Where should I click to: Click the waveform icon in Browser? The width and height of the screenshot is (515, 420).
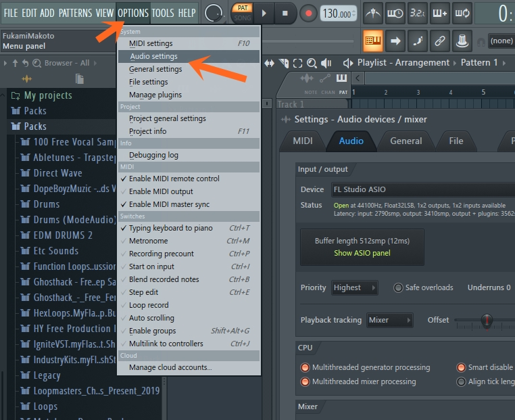[x=27, y=79]
